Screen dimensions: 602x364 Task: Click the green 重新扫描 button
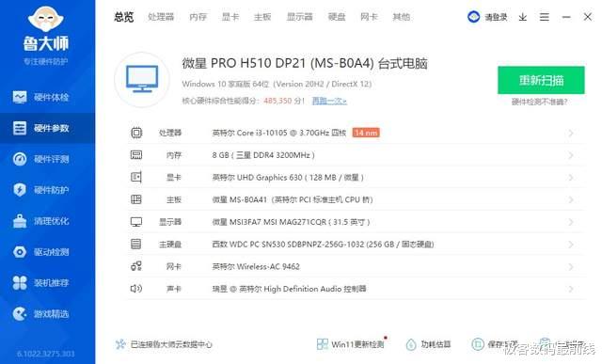541,80
